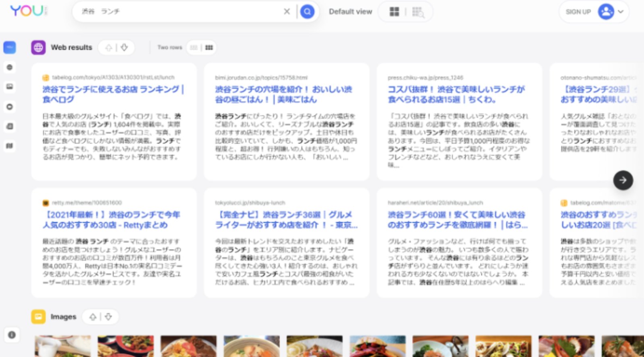Upvote the Web results section

(109, 48)
